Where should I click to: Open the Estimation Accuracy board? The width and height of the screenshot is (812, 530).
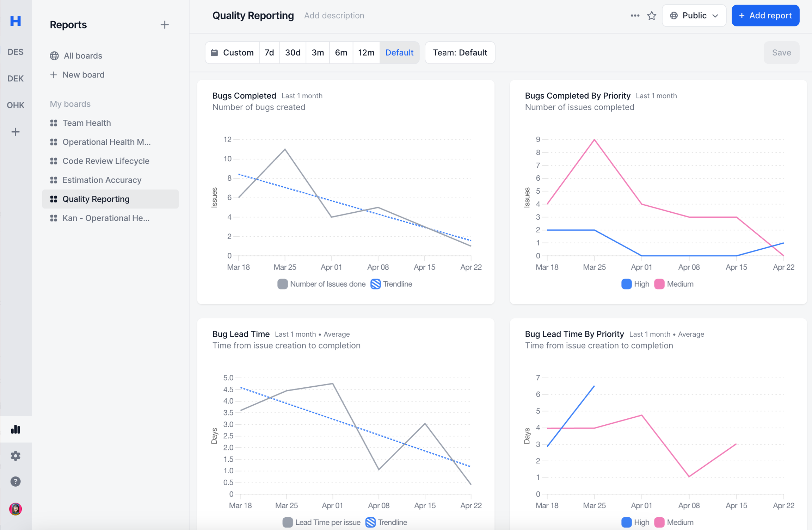pos(102,180)
